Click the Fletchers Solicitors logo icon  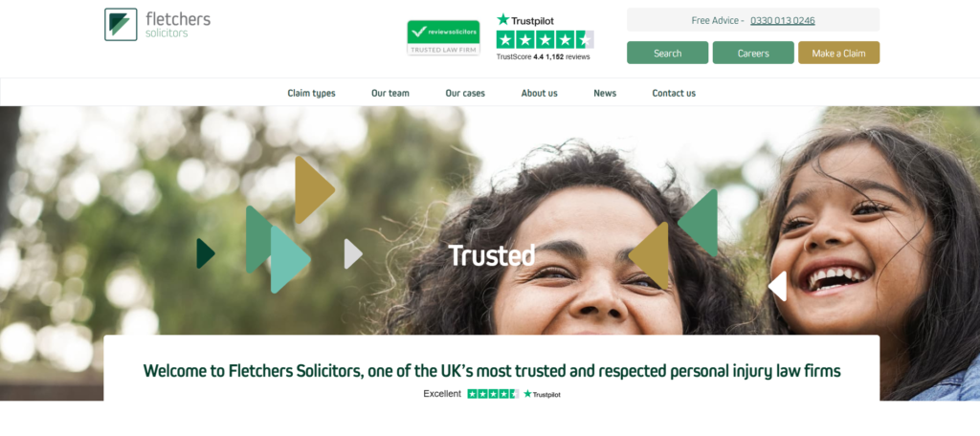pyautogui.click(x=121, y=24)
